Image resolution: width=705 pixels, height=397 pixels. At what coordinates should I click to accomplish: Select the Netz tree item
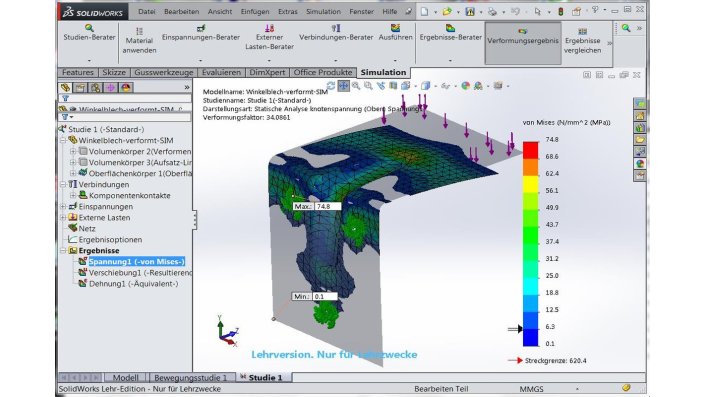point(87,228)
